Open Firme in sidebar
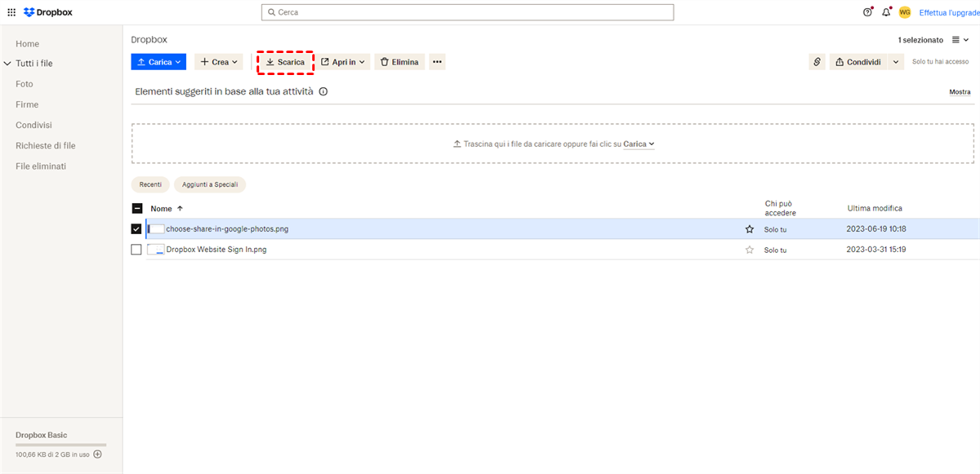This screenshot has width=980, height=474. (x=27, y=104)
